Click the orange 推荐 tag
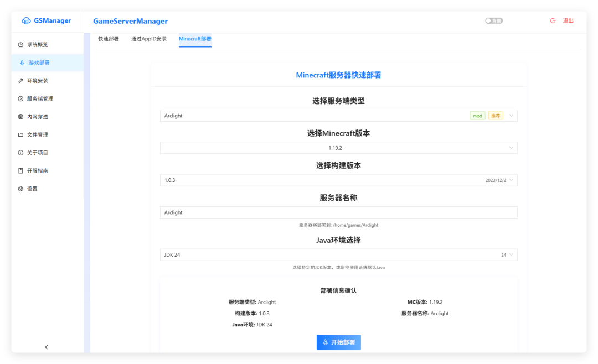 tap(496, 116)
